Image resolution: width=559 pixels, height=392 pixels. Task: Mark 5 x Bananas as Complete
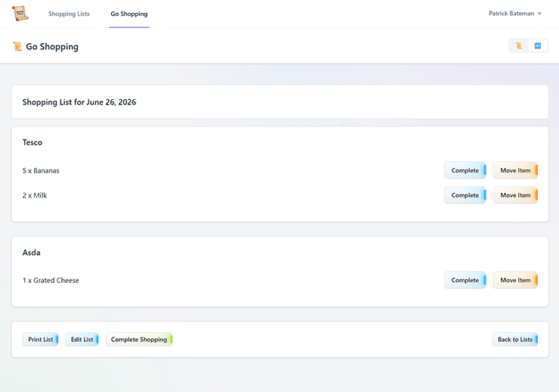pyautogui.click(x=465, y=170)
